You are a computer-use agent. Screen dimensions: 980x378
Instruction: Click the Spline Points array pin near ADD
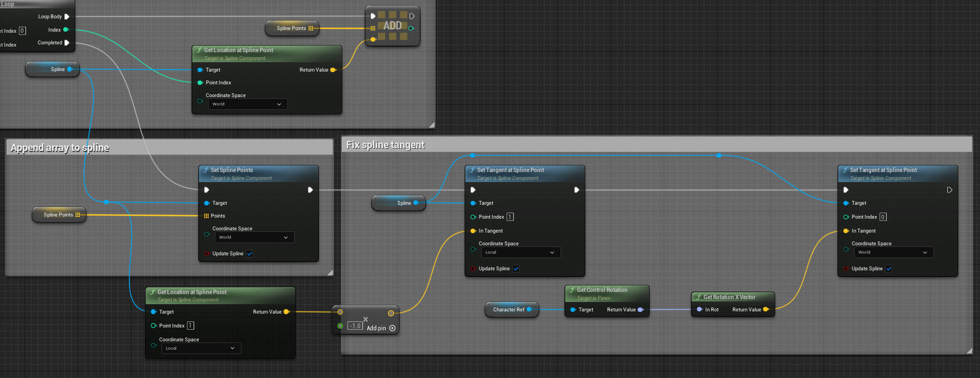[311, 28]
